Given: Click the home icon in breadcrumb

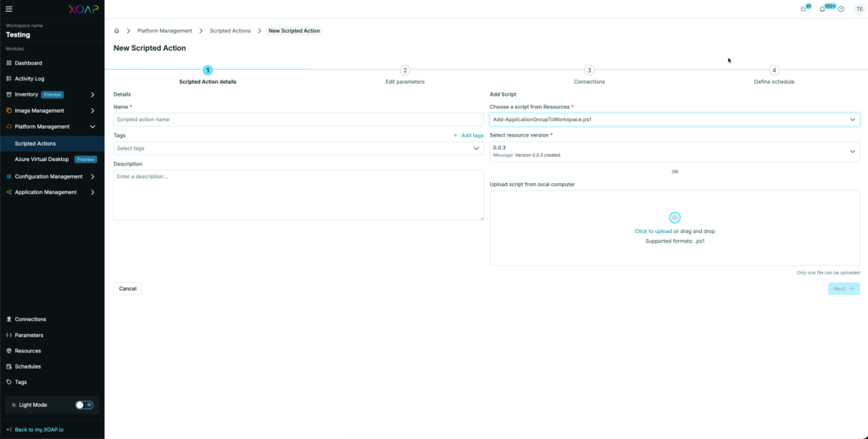Looking at the screenshot, I should 117,31.
